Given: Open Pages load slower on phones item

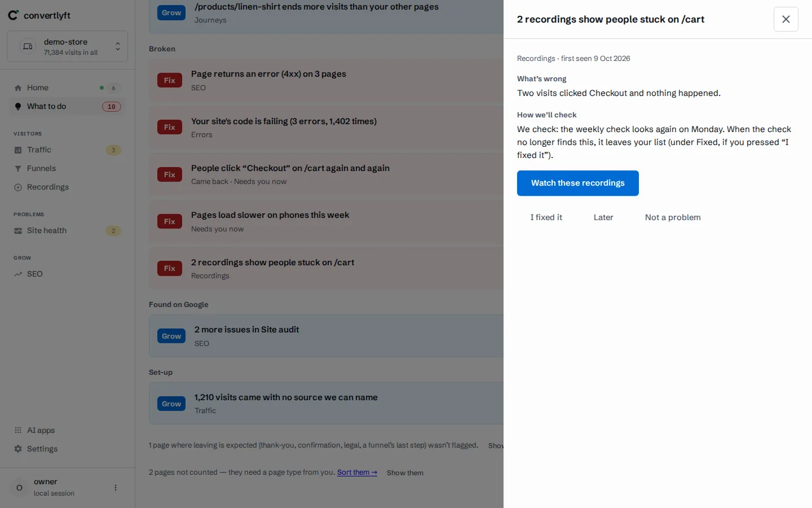Looking at the screenshot, I should [326, 222].
